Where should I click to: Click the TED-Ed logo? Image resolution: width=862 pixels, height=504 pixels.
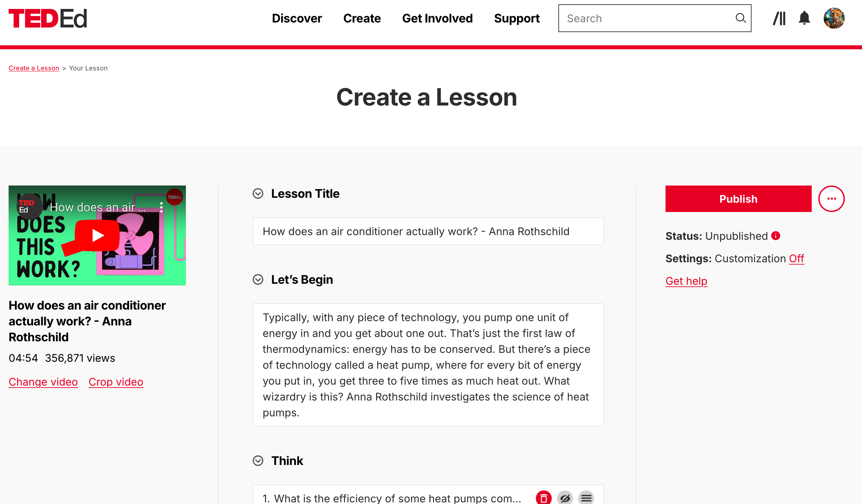click(x=48, y=19)
